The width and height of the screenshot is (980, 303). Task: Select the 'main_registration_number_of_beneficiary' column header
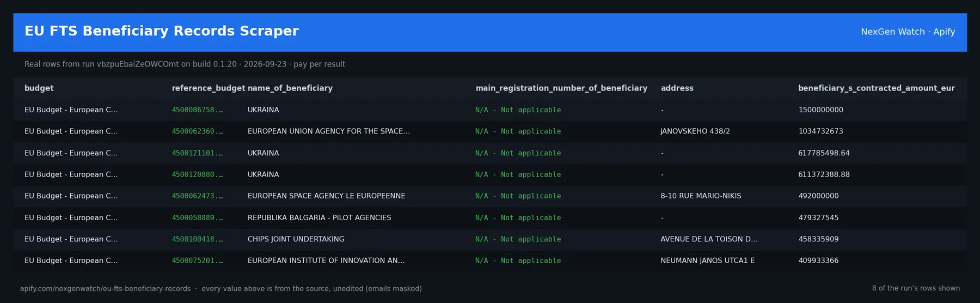(x=561, y=88)
